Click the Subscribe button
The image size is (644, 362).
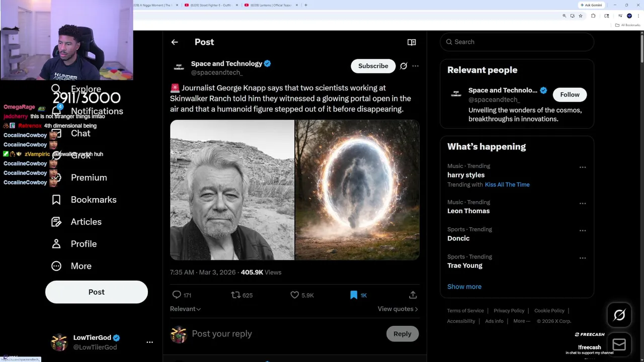[x=373, y=66]
